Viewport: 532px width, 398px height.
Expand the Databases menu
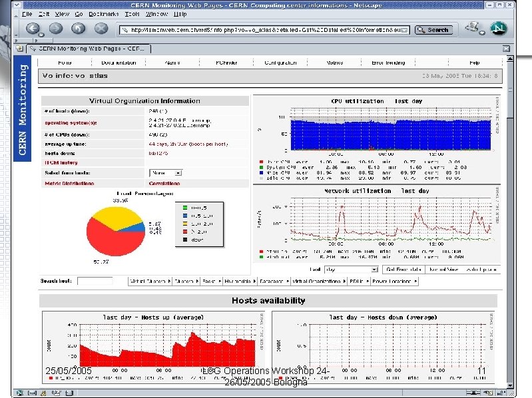pos(274,282)
